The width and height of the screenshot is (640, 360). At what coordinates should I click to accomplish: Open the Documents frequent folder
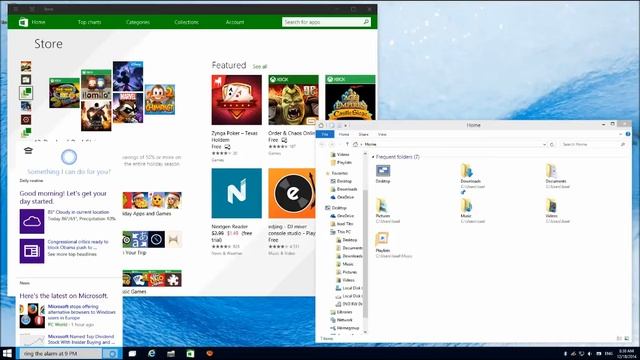557,176
